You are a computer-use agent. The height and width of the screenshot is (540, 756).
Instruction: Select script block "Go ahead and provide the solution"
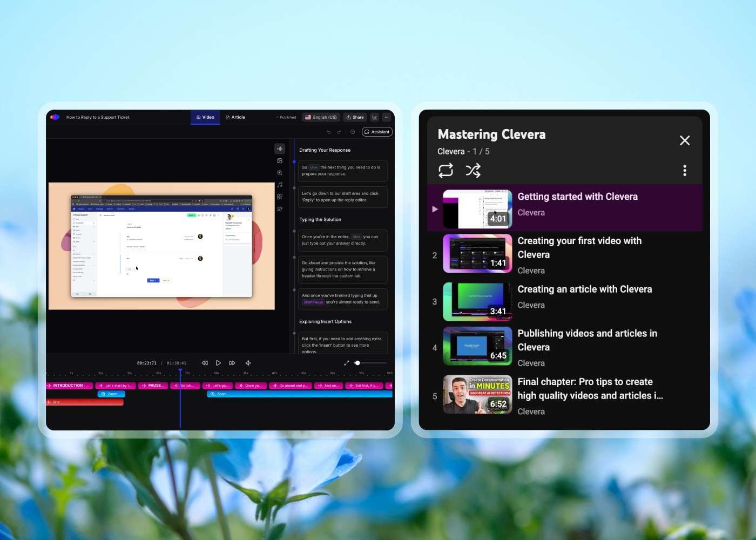[x=343, y=269]
